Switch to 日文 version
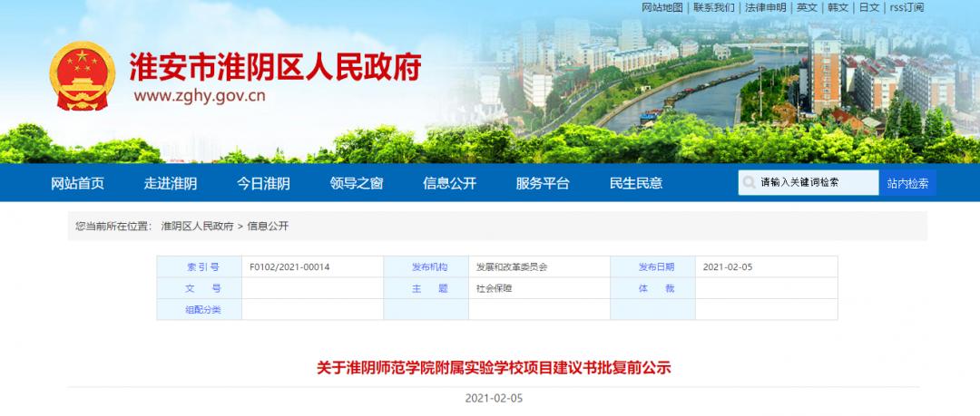The width and height of the screenshot is (980, 416). 869,7
